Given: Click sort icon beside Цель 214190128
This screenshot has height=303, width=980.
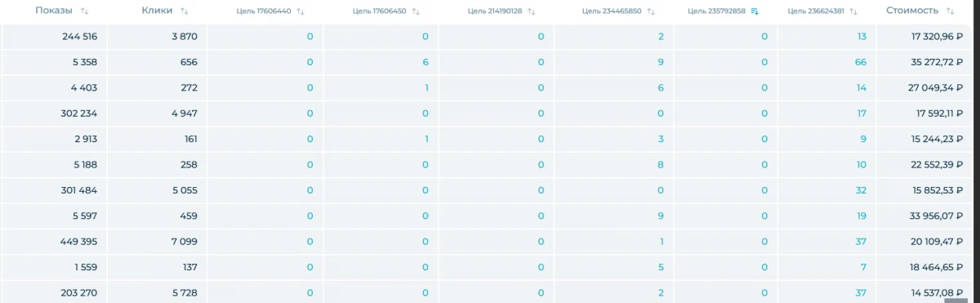Looking at the screenshot, I should tap(532, 11).
